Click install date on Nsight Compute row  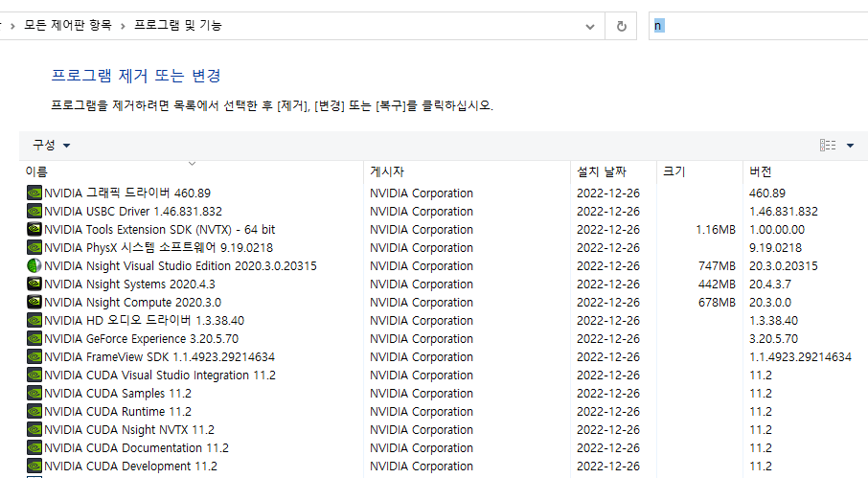pyautogui.click(x=608, y=303)
